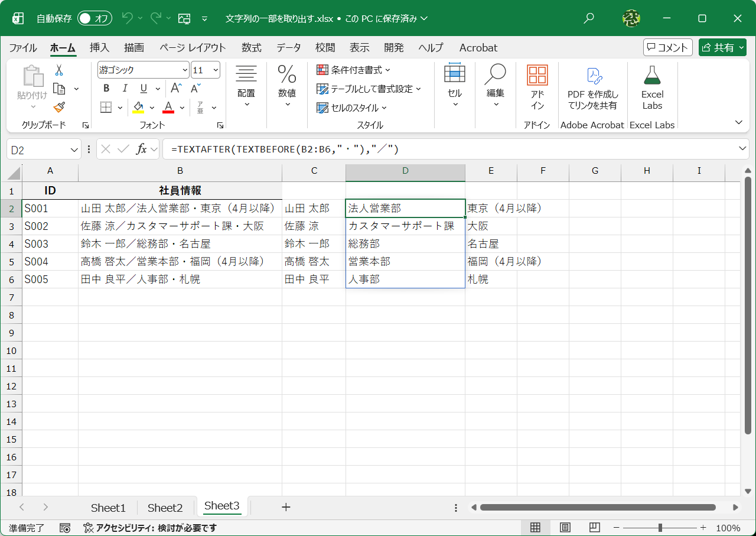Select the Sheet2 sheet tab
Screen dimensions: 756x536
pyautogui.click(x=165, y=507)
